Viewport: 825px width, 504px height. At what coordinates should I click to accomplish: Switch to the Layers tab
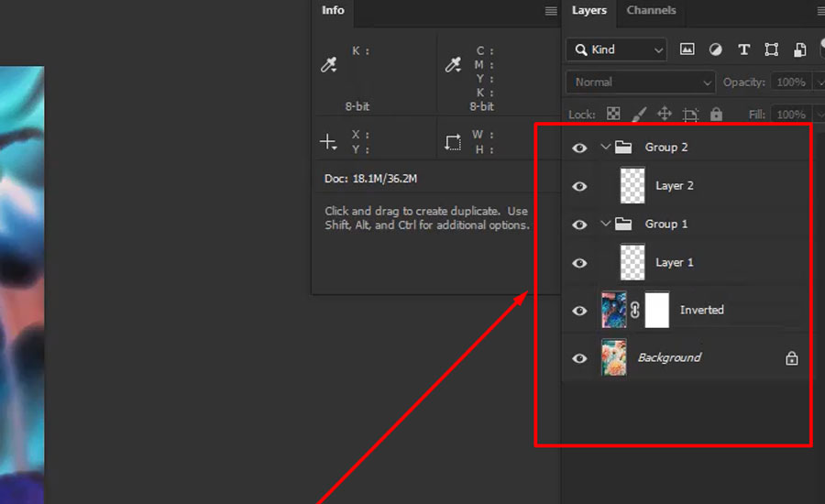(x=588, y=10)
